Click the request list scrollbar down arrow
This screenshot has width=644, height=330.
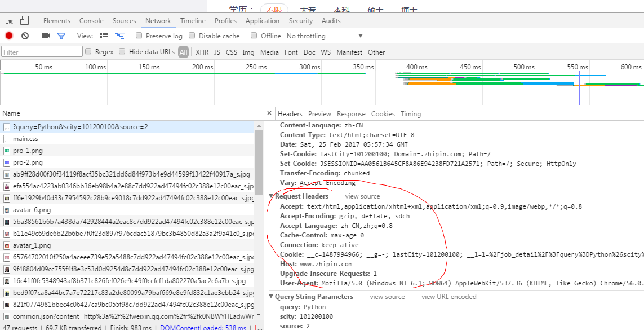pos(259,315)
